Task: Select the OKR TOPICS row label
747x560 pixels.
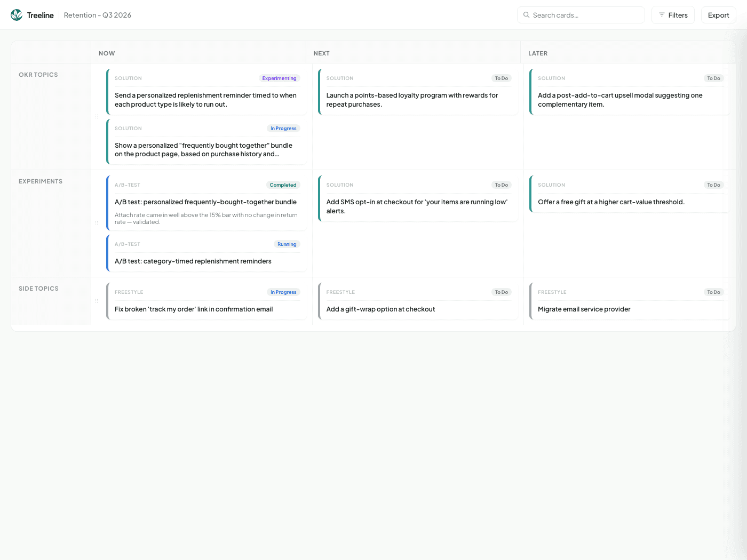Action: pos(38,75)
